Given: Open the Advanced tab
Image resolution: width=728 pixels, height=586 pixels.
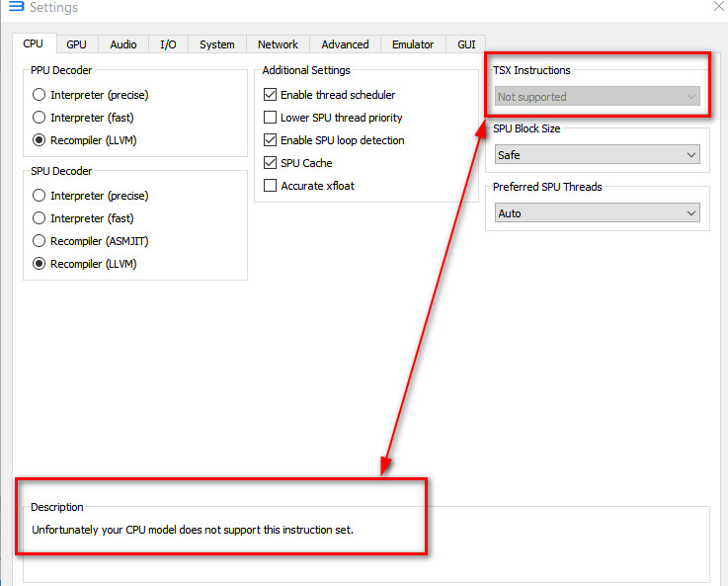Looking at the screenshot, I should click(345, 44).
